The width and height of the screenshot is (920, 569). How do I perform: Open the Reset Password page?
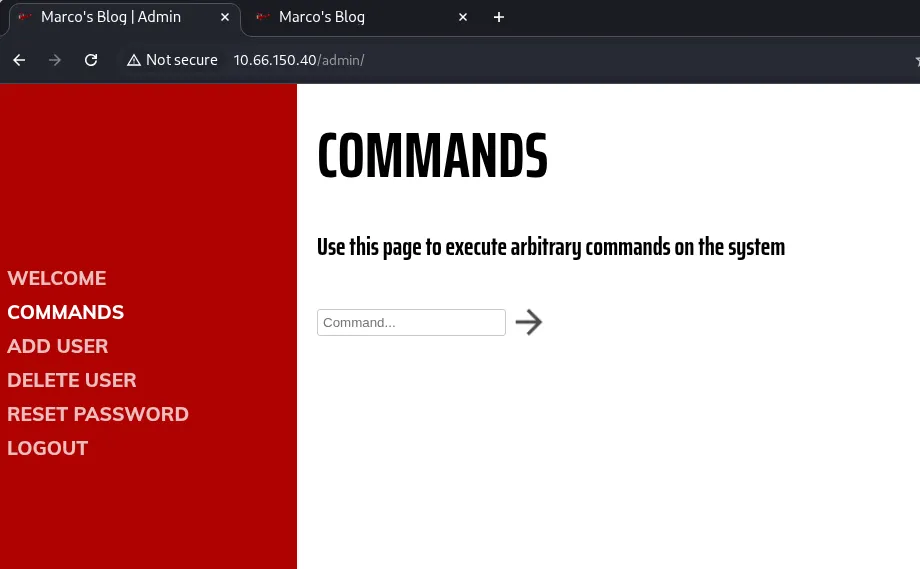click(x=98, y=414)
